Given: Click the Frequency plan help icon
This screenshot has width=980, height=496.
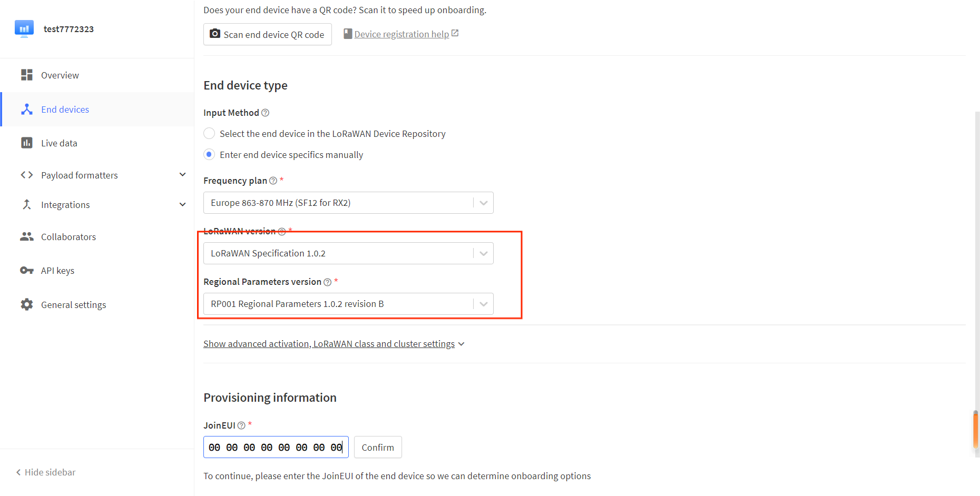Looking at the screenshot, I should click(x=273, y=181).
